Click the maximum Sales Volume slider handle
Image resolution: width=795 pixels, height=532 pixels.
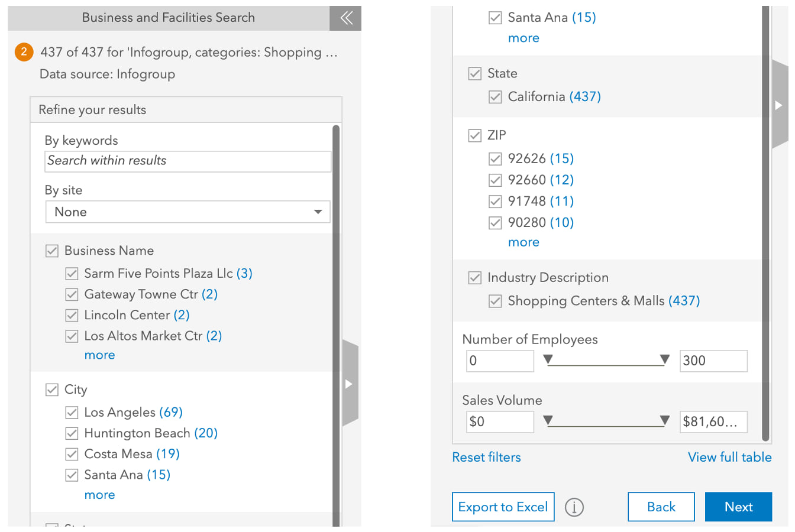coord(664,420)
